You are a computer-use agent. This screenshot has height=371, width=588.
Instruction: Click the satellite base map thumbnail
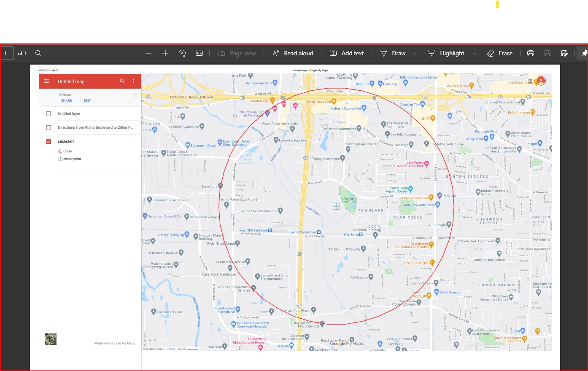point(51,339)
